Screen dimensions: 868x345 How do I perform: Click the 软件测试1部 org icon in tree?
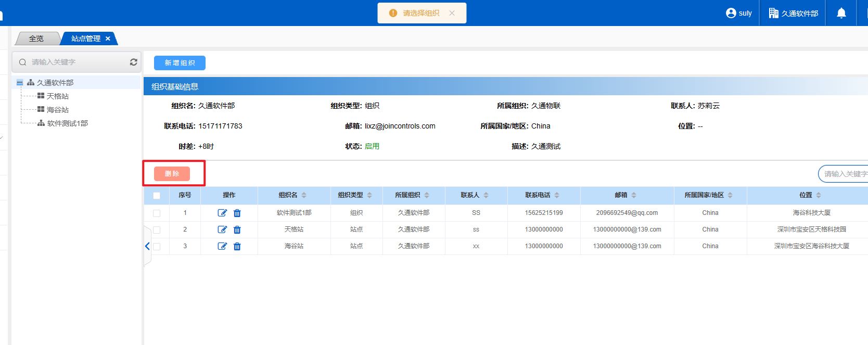pyautogui.click(x=41, y=123)
